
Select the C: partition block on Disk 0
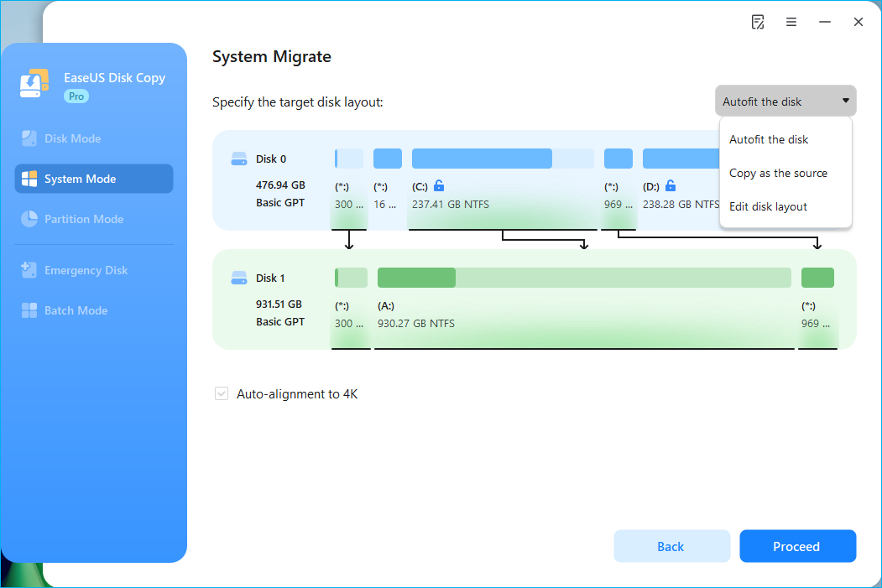(x=482, y=158)
